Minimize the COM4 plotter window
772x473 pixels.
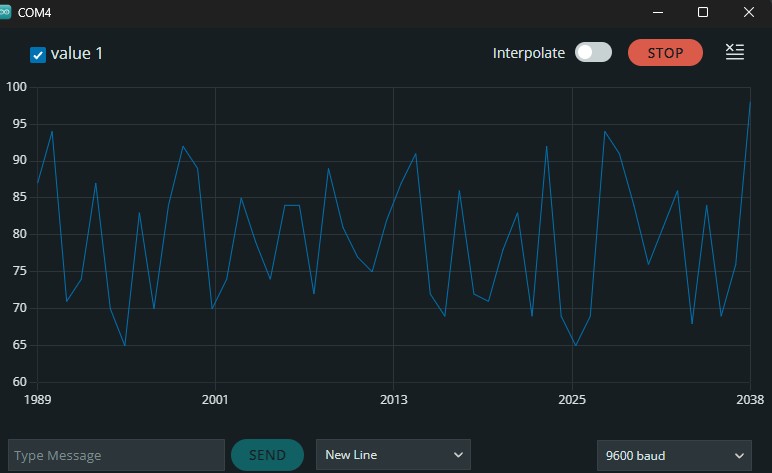pos(658,12)
